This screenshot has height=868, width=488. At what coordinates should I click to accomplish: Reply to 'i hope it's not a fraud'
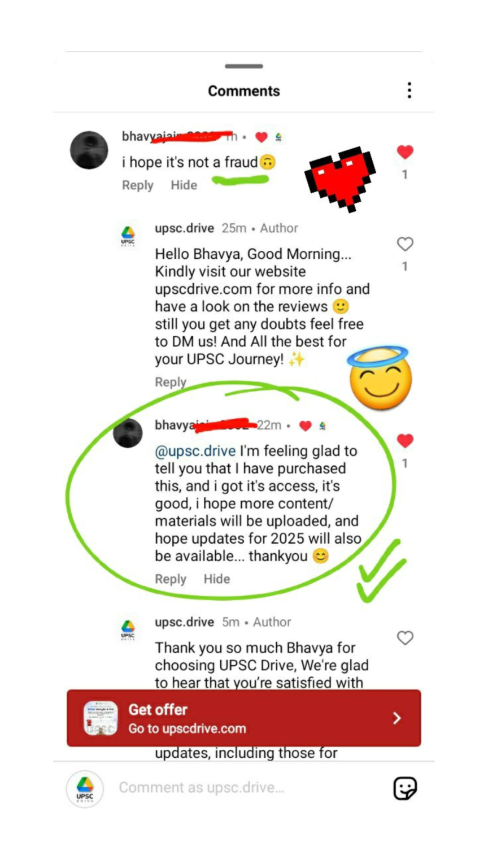click(138, 185)
